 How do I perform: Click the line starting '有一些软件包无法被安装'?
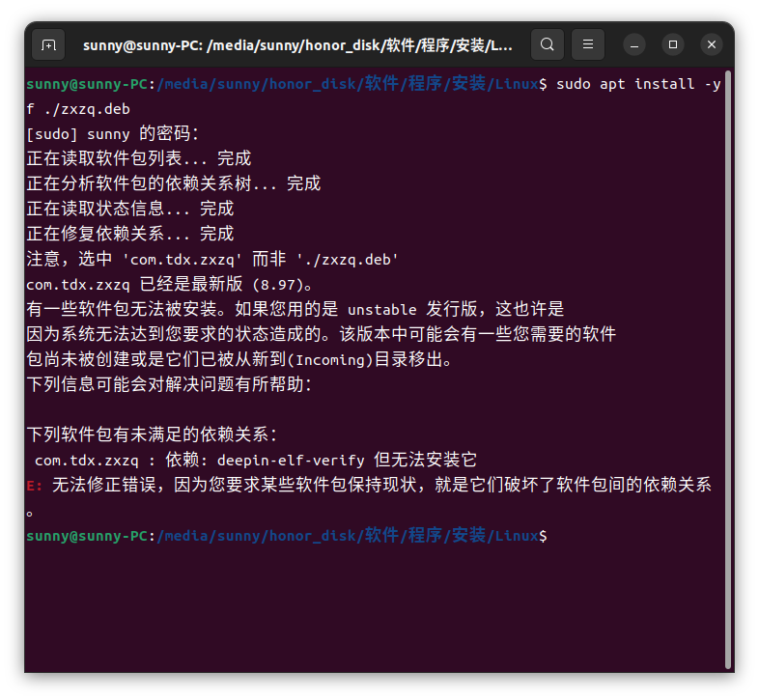295,309
